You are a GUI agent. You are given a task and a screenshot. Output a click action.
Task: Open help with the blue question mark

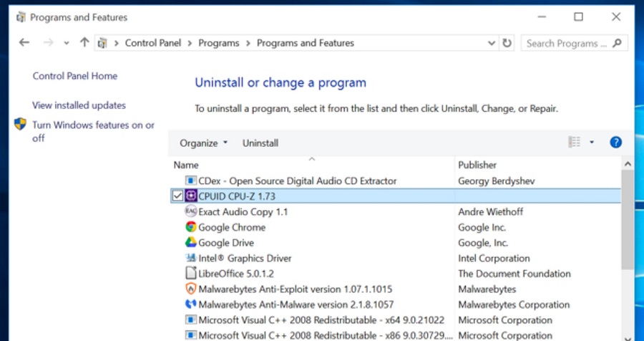click(615, 143)
